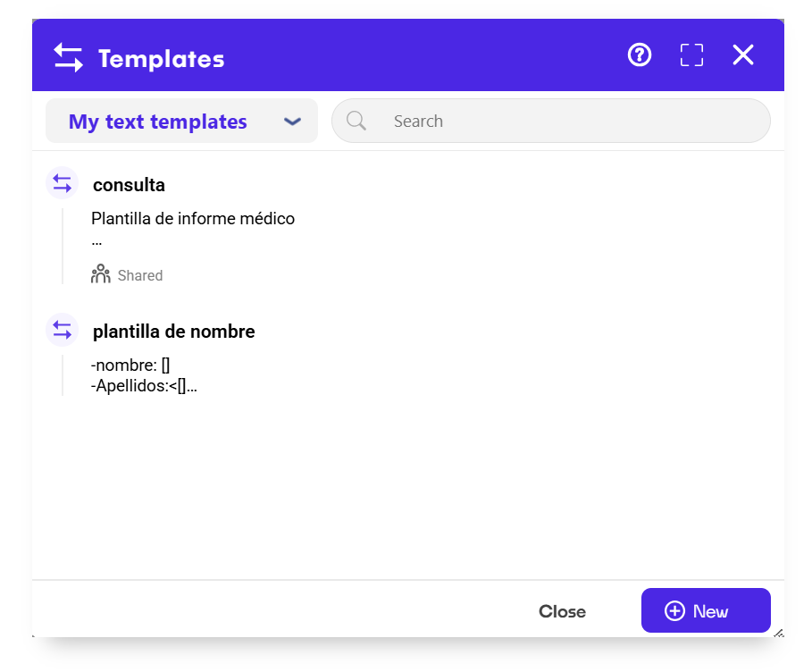Open the My text templates dropdown
The width and height of the screenshot is (812, 672).
[181, 122]
